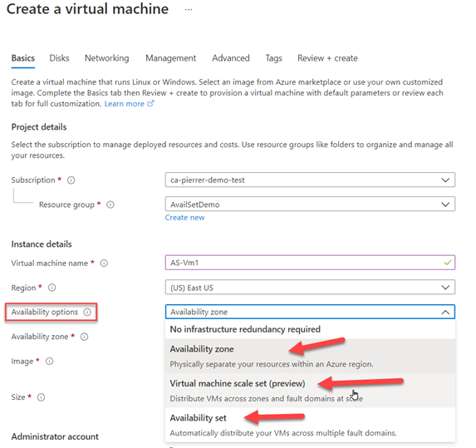476x448 pixels.
Task: Switch to the Networking tab
Action: pyautogui.click(x=106, y=58)
